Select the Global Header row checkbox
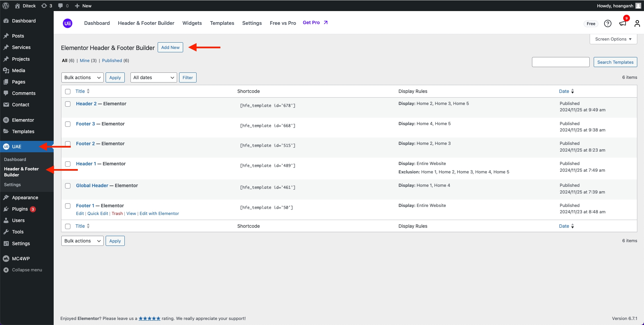The height and width of the screenshot is (325, 644). tap(68, 186)
